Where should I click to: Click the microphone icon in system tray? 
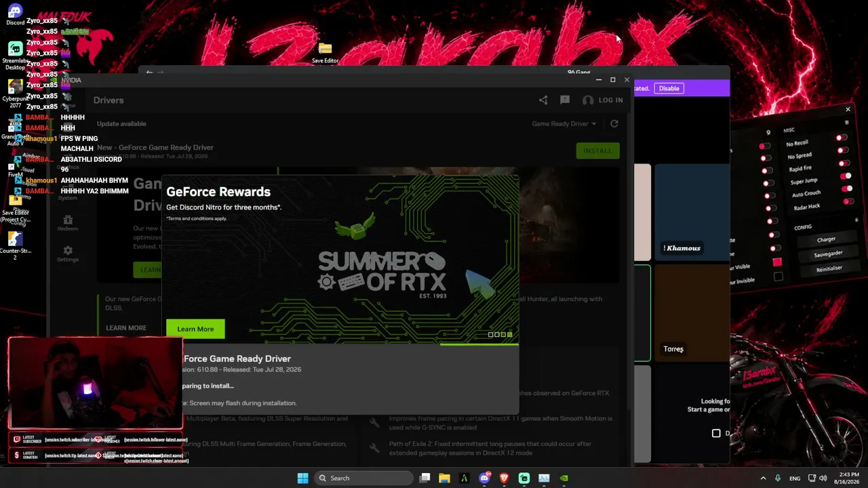[778, 478]
